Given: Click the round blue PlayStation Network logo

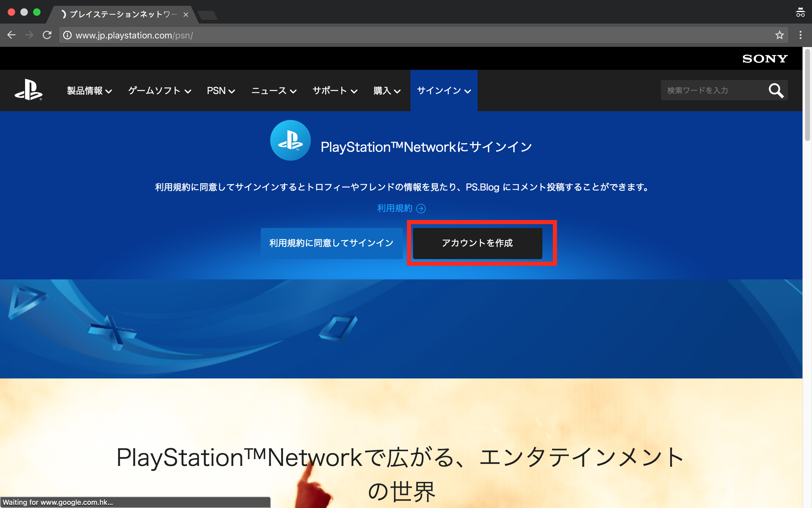Looking at the screenshot, I should pyautogui.click(x=290, y=140).
